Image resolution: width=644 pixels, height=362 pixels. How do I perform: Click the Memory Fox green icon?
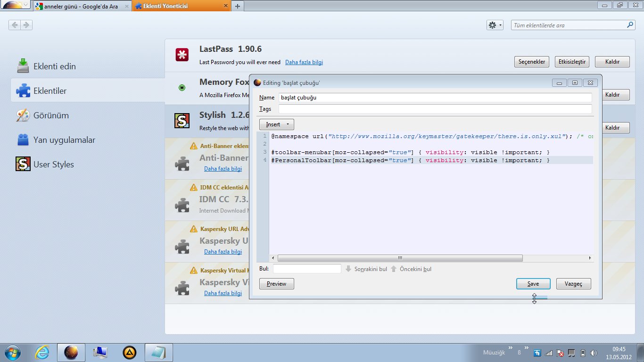(x=182, y=88)
